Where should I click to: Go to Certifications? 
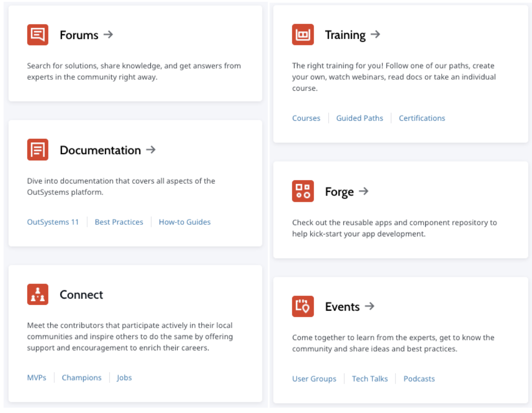click(x=422, y=118)
